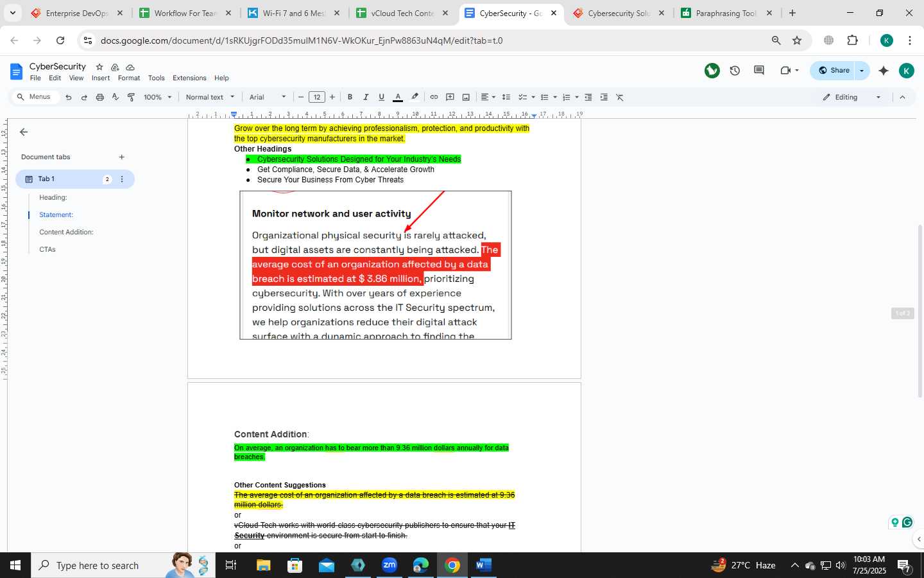
Task: Open highlight color picker
Action: [x=415, y=97]
